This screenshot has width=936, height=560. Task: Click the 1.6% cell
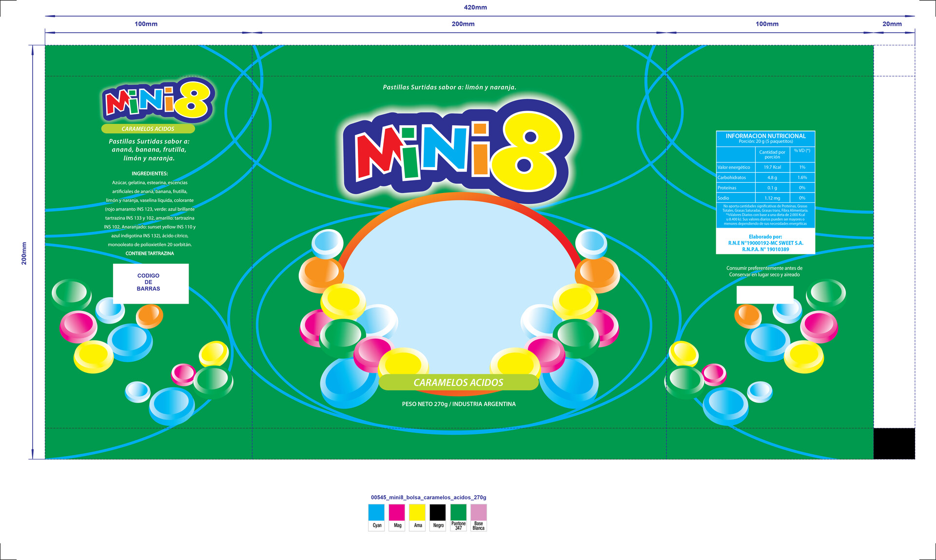point(802,177)
